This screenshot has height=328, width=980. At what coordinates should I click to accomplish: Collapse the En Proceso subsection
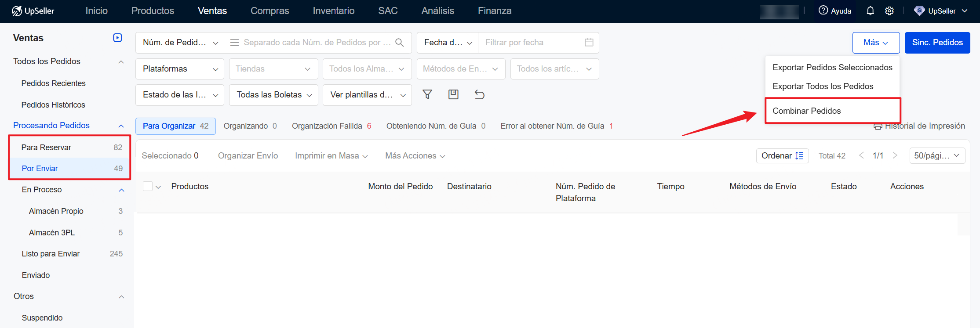pos(122,190)
